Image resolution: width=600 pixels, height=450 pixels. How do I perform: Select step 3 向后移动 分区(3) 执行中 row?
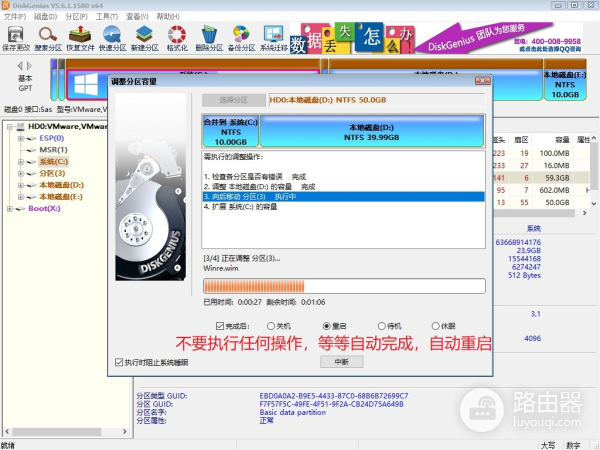343,197
